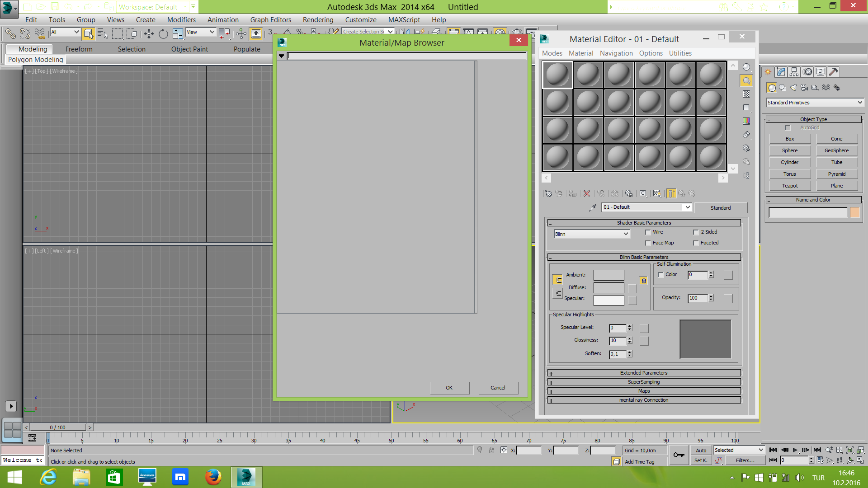868x488 pixels.
Task: Expand the mental ray Connection rollout
Action: click(x=644, y=400)
